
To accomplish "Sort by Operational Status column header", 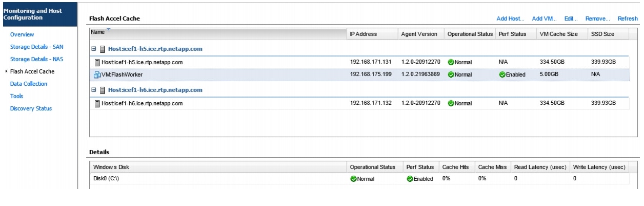I will point(470,34).
